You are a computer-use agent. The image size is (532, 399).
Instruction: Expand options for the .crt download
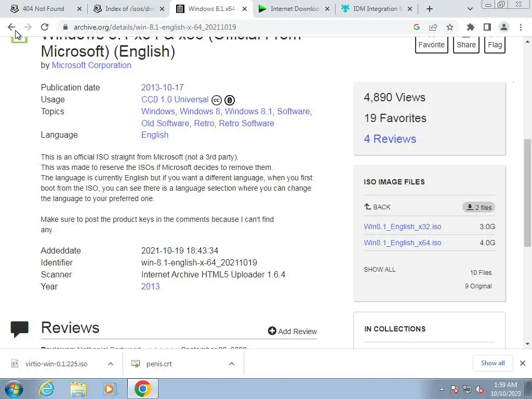(x=232, y=364)
